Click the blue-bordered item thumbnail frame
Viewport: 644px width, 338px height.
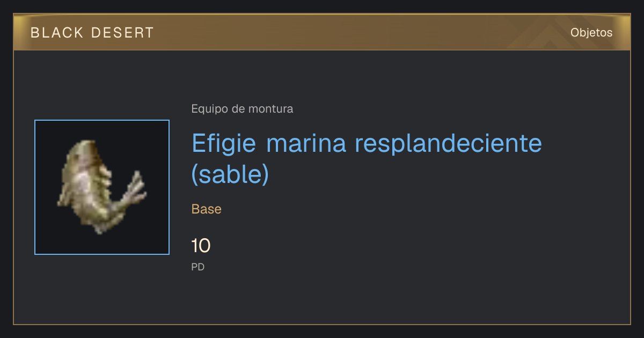click(x=102, y=187)
